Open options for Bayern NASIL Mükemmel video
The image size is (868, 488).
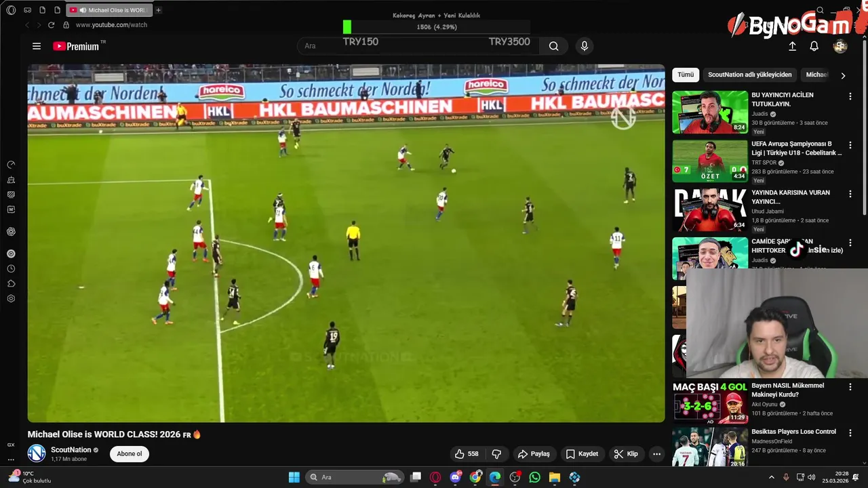click(x=850, y=387)
